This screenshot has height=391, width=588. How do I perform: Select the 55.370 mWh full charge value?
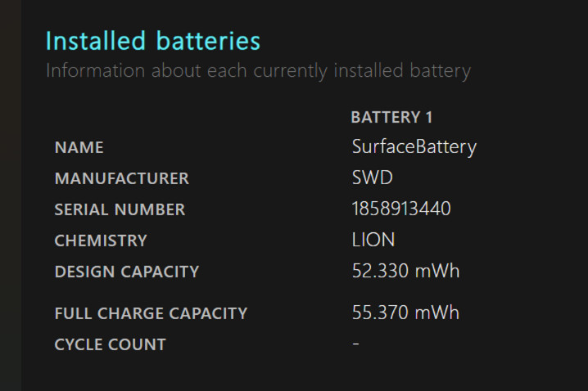[x=405, y=313]
